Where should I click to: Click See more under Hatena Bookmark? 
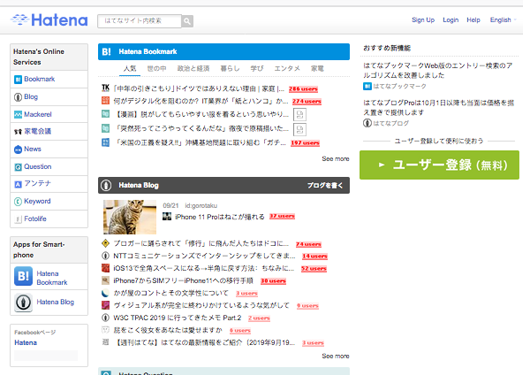point(336,159)
